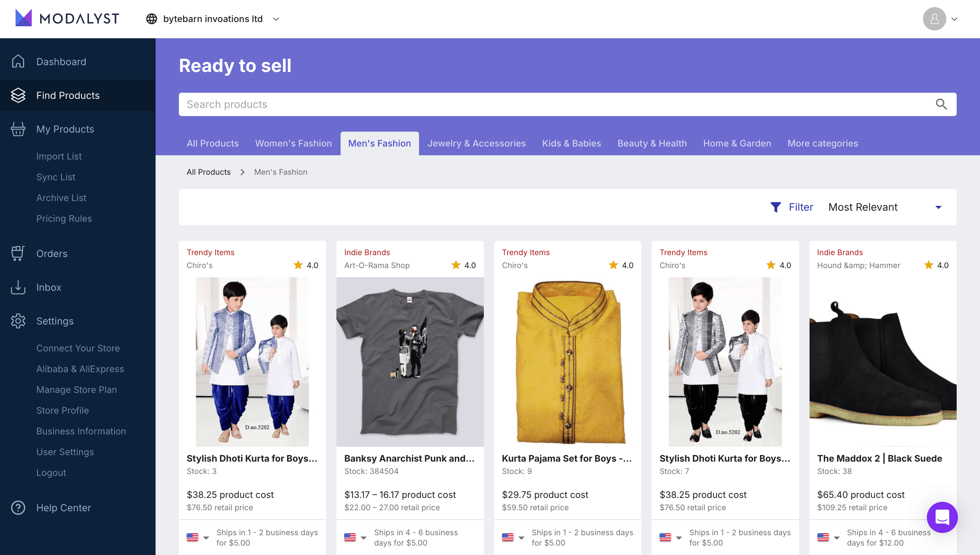This screenshot has width=980, height=555.
Task: Click the Inbox download icon
Action: click(x=18, y=287)
